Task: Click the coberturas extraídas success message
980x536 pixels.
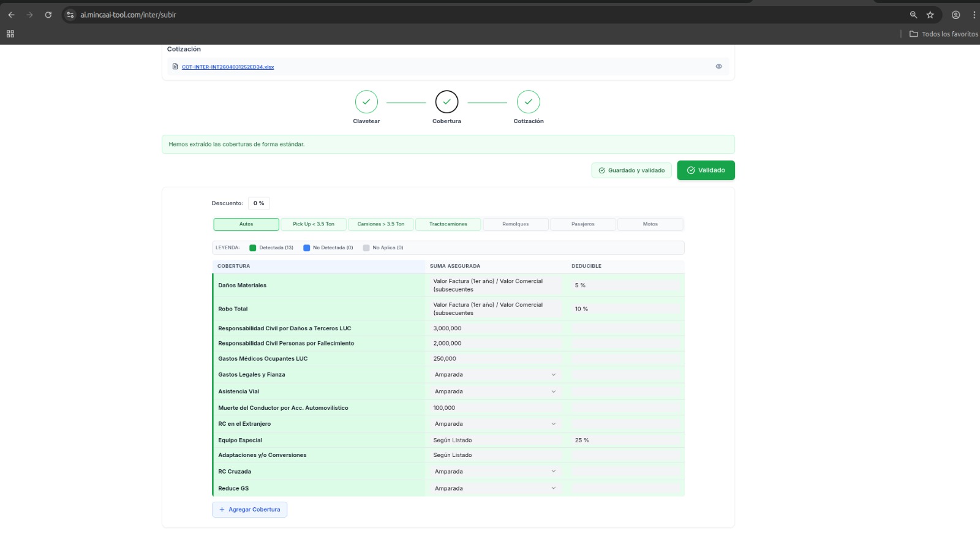Action: (448, 145)
